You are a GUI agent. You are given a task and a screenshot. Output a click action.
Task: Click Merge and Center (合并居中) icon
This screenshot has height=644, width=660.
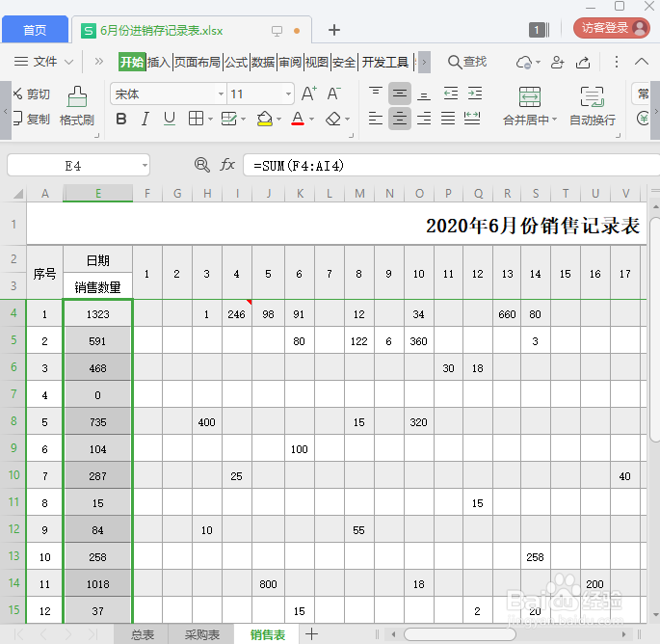point(530,97)
